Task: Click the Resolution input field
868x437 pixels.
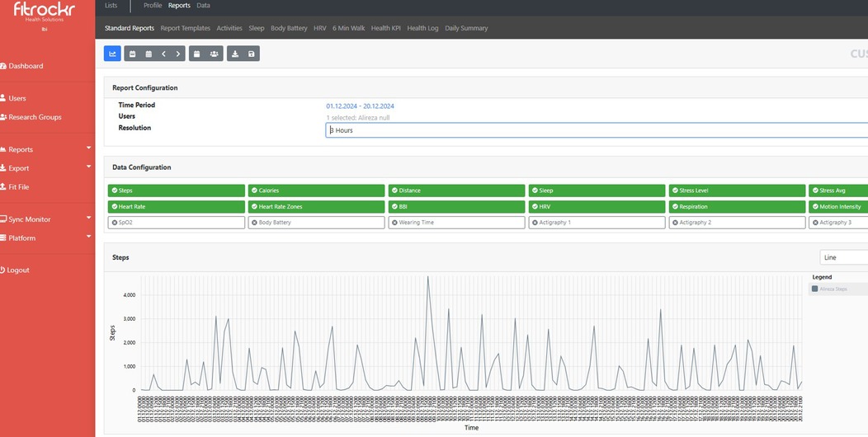Action: coord(596,130)
